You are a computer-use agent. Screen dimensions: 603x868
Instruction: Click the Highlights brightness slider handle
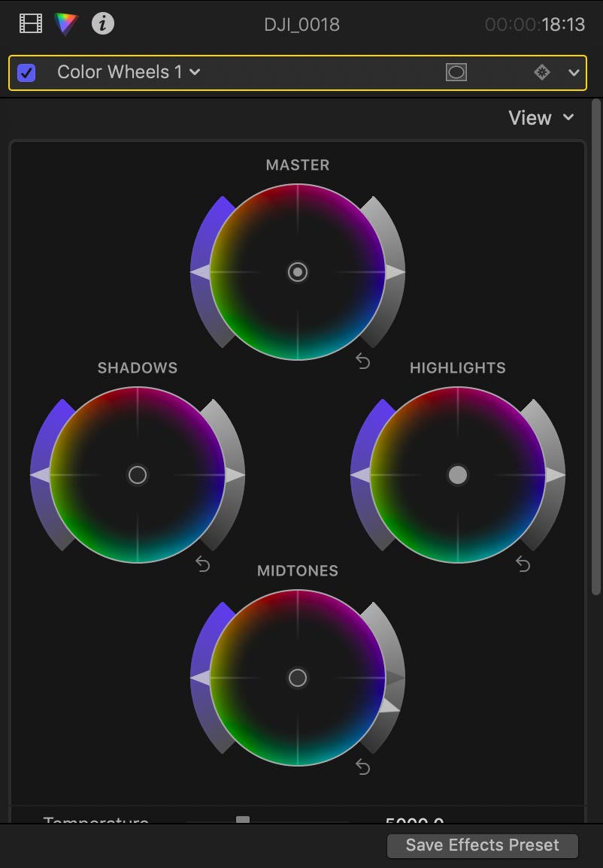point(556,474)
